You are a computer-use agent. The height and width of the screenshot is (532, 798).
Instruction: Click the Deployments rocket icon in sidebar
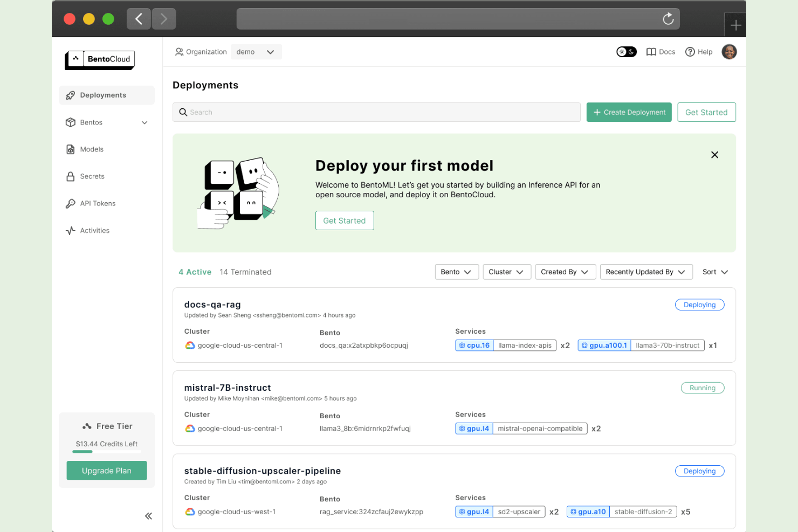[x=70, y=95]
